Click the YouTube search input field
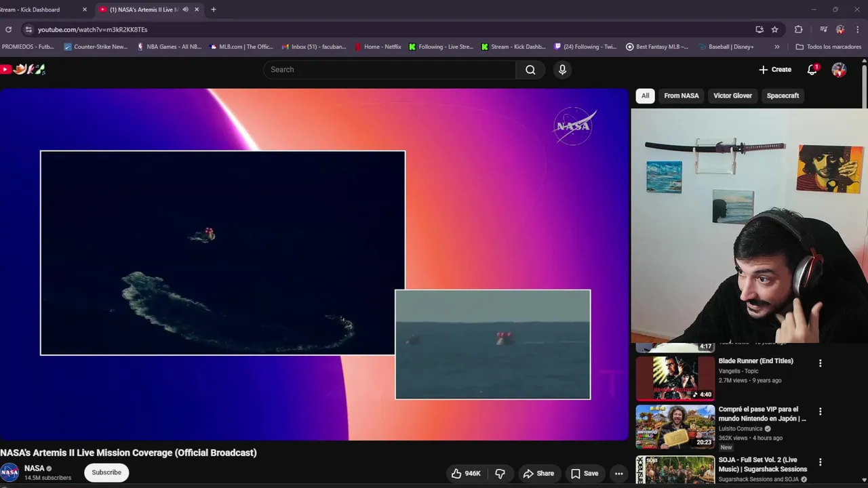 (389, 70)
